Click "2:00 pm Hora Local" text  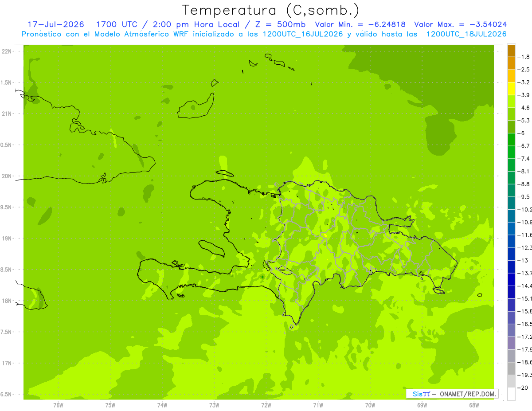pos(195,24)
